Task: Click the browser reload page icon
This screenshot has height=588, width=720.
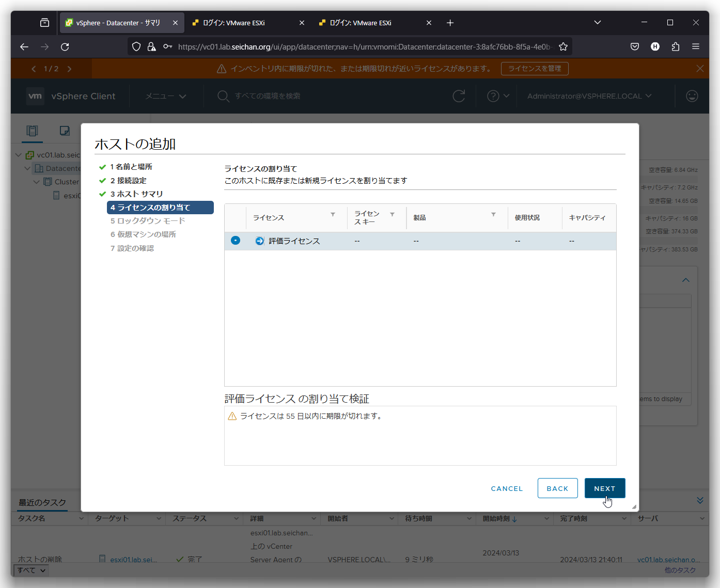Action: [65, 47]
